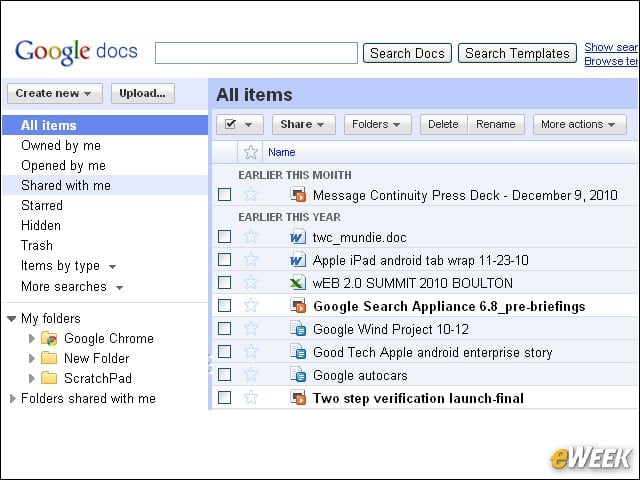The height and width of the screenshot is (480, 640).
Task: Expand Folders shared with me
Action: [x=12, y=398]
